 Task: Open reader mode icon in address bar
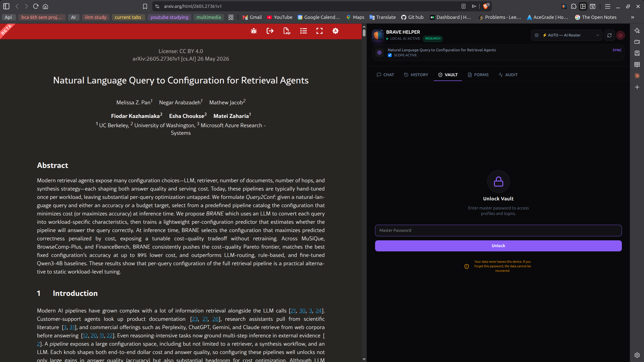tap(463, 6)
